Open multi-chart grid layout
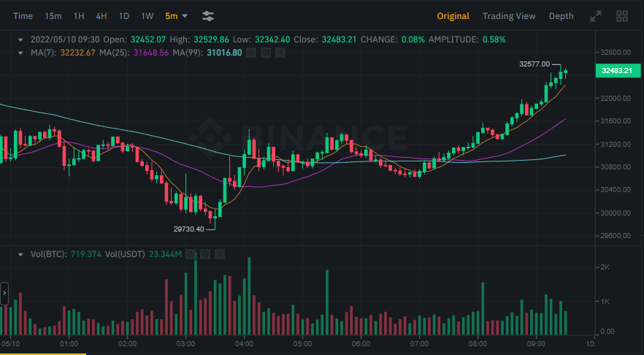644x355 pixels. [622, 15]
